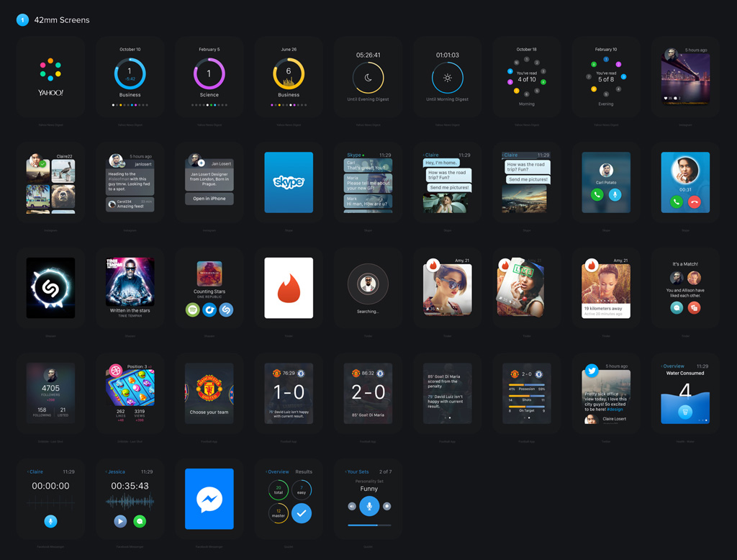Click the Twitter bird badge on the tweet screen

(x=592, y=371)
